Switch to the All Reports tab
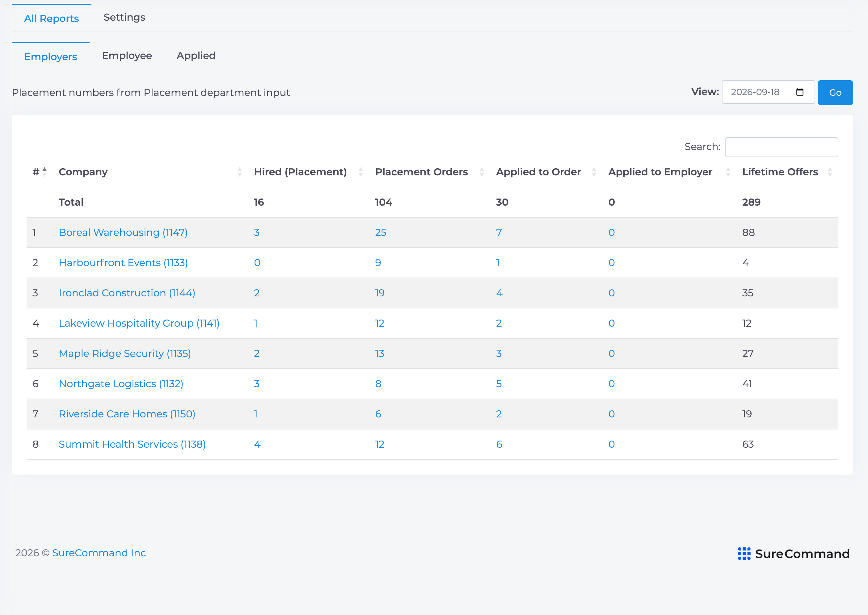Screen dimensions: 868x615 tap(52, 18)
